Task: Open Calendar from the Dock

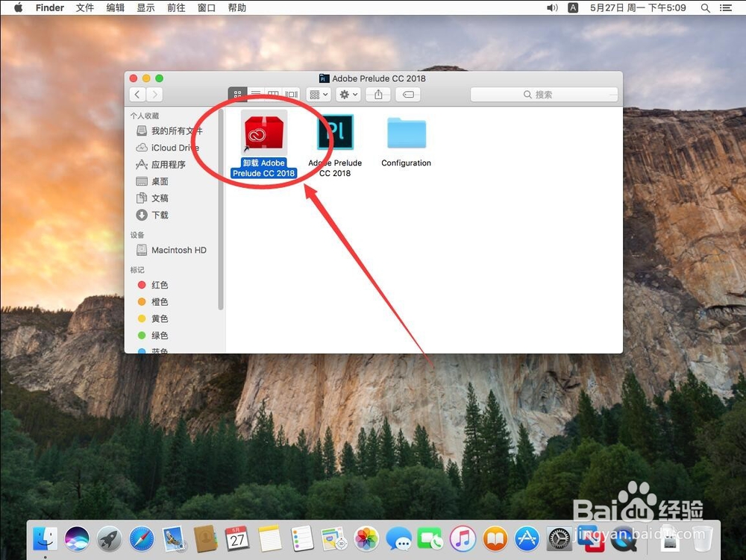Action: pos(237,539)
